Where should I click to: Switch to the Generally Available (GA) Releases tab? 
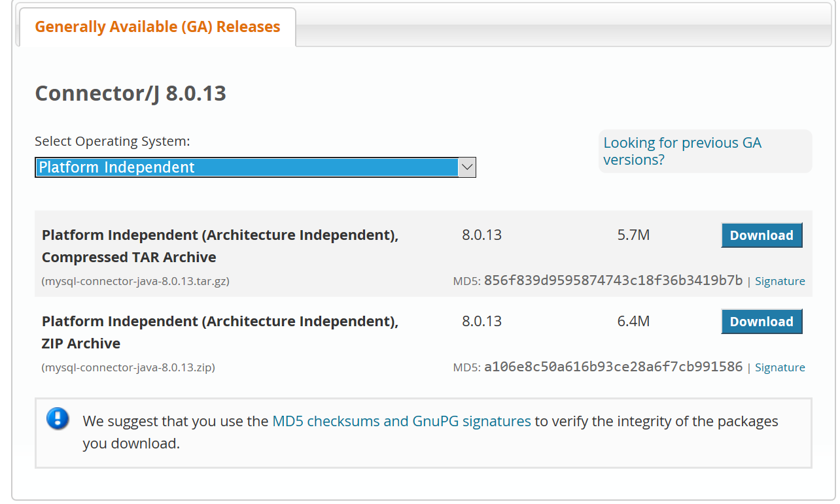[x=157, y=27]
